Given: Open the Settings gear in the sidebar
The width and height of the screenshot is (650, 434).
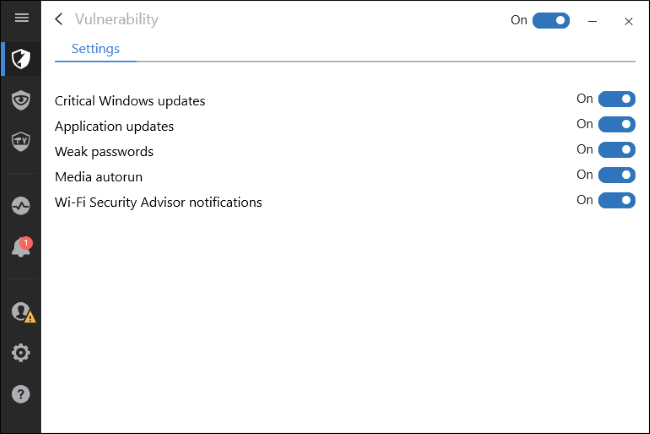Looking at the screenshot, I should (x=20, y=352).
